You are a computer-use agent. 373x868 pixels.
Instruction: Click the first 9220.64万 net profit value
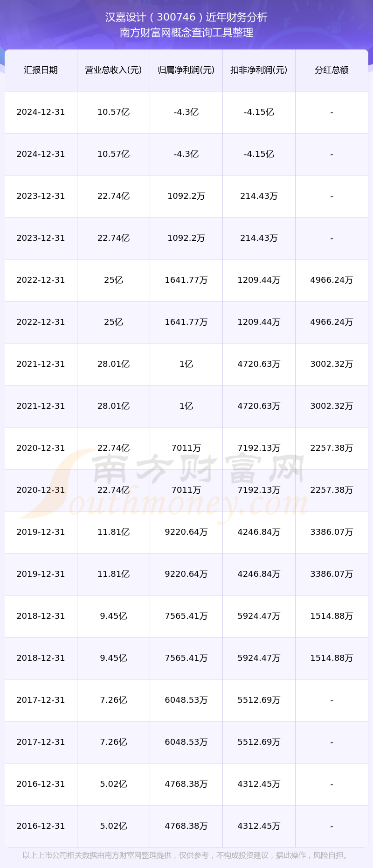pyautogui.click(x=186, y=532)
